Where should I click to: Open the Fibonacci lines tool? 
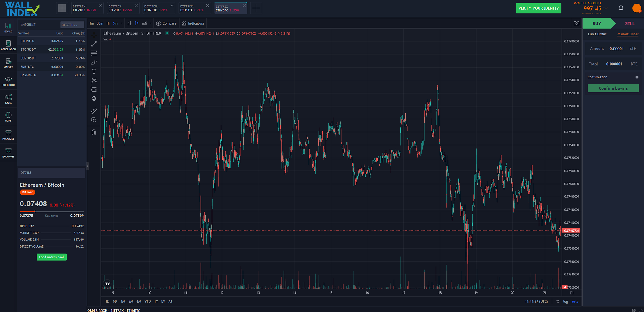click(x=94, y=53)
